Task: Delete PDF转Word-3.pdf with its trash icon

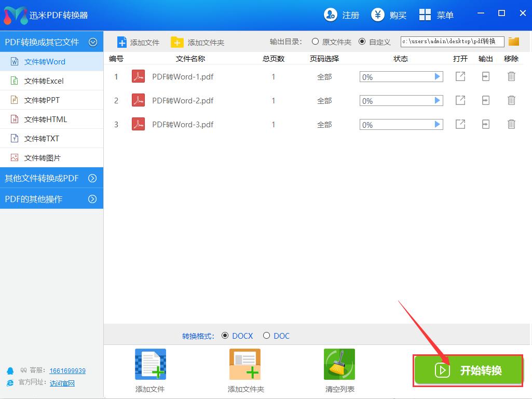Action: tap(511, 124)
